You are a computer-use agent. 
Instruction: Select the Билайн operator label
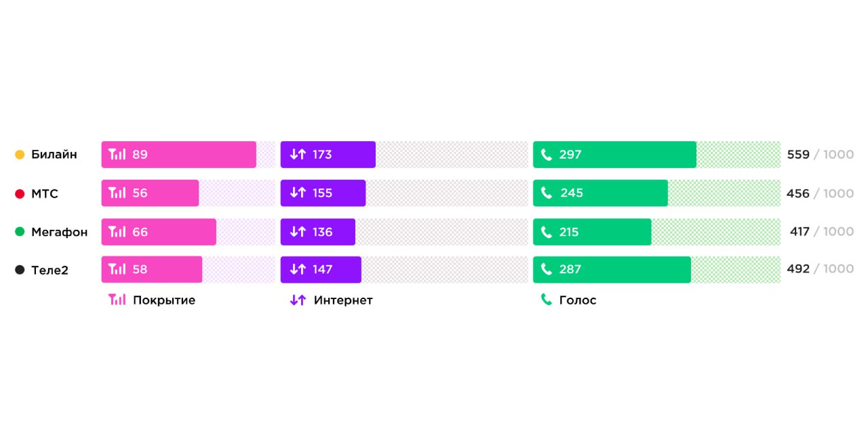pyautogui.click(x=54, y=155)
